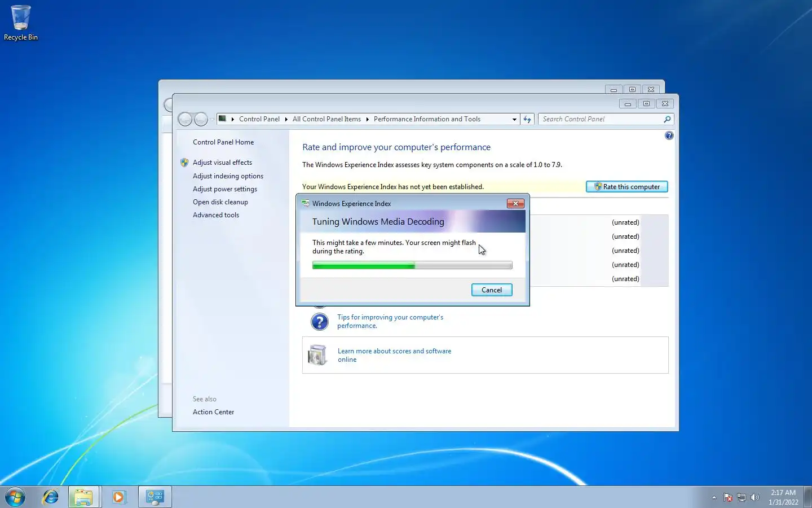Close the Performance Information window
Image resolution: width=812 pixels, height=508 pixels.
click(x=665, y=104)
